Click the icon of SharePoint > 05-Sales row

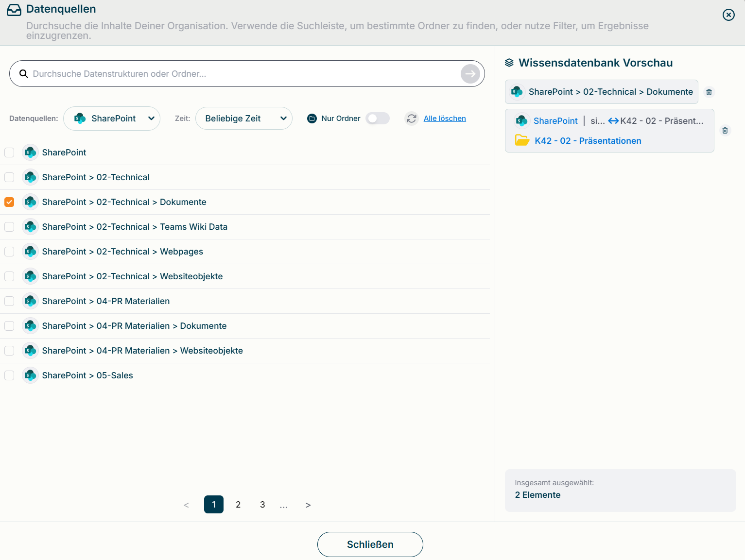click(31, 375)
